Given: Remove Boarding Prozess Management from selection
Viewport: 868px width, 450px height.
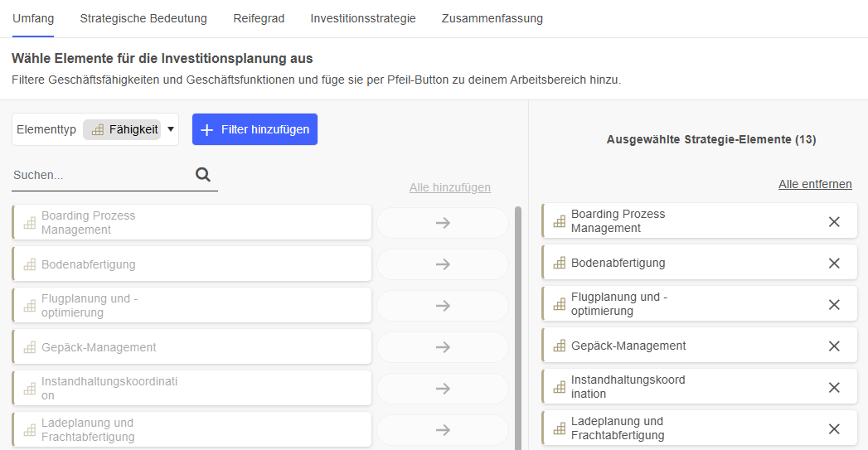Looking at the screenshot, I should [x=834, y=221].
